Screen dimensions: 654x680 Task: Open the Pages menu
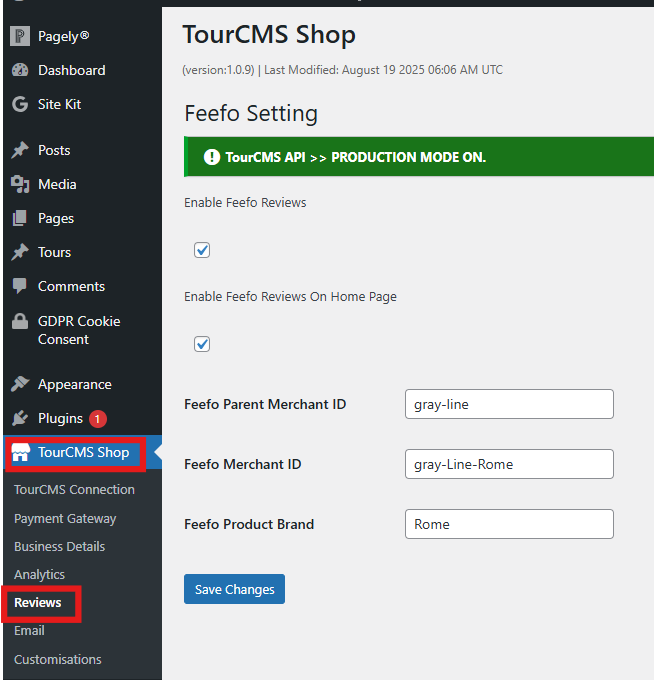pyautogui.click(x=56, y=218)
